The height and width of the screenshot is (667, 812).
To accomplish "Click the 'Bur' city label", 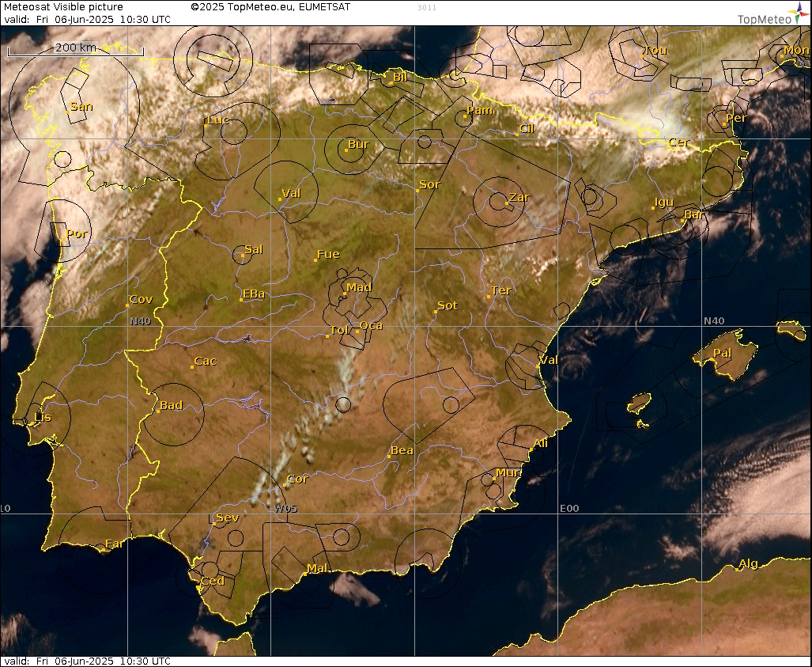I will tap(358, 144).
